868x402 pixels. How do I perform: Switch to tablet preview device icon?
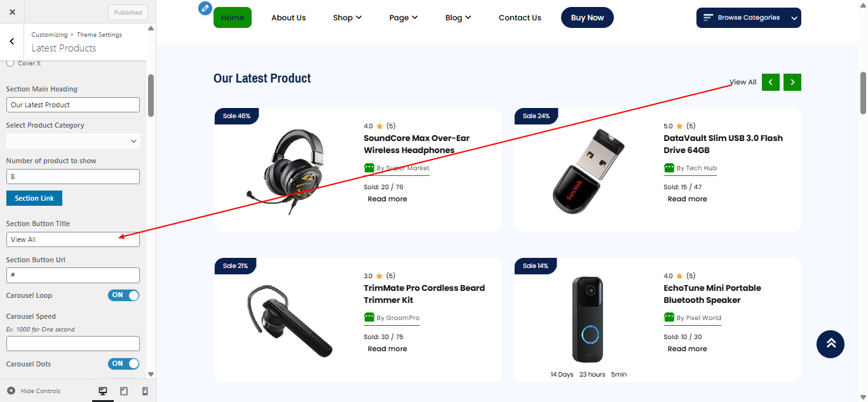tap(124, 391)
